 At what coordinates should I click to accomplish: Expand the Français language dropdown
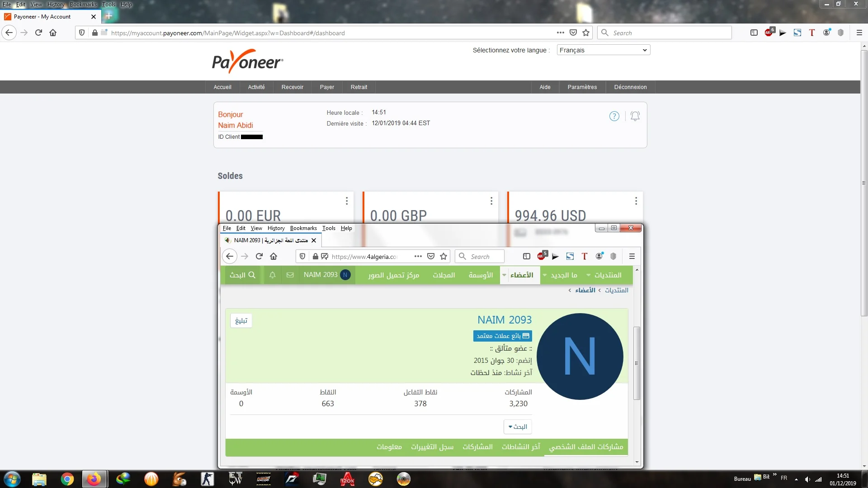point(603,50)
